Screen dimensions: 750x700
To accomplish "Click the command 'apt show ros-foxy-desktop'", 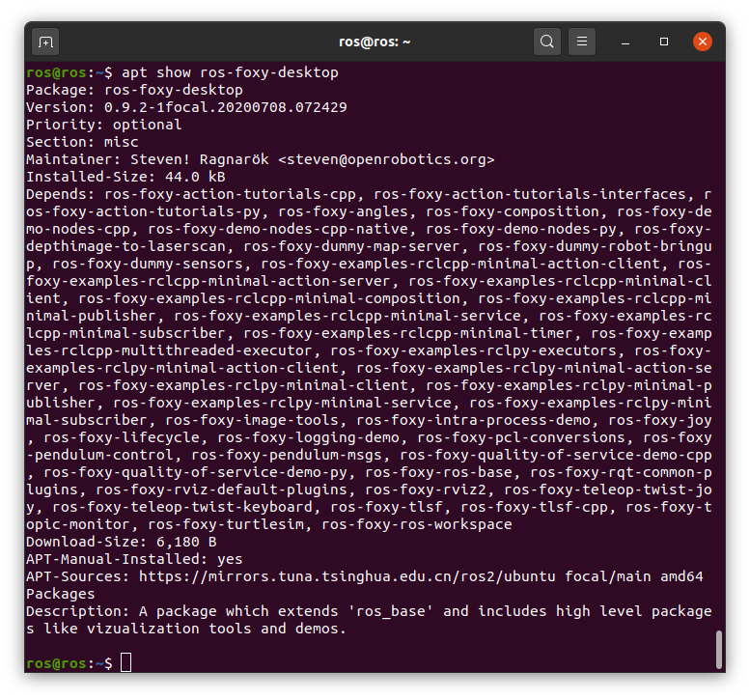I will 230,72.
